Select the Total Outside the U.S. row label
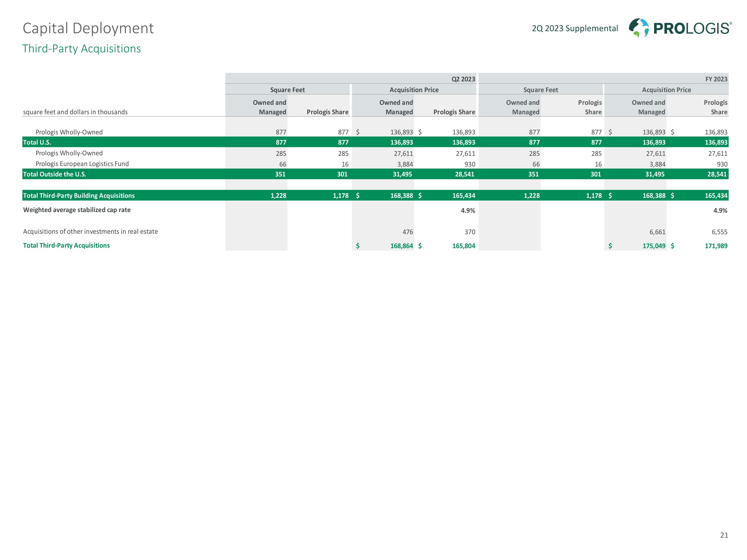The height and width of the screenshot is (560, 747). point(54,174)
